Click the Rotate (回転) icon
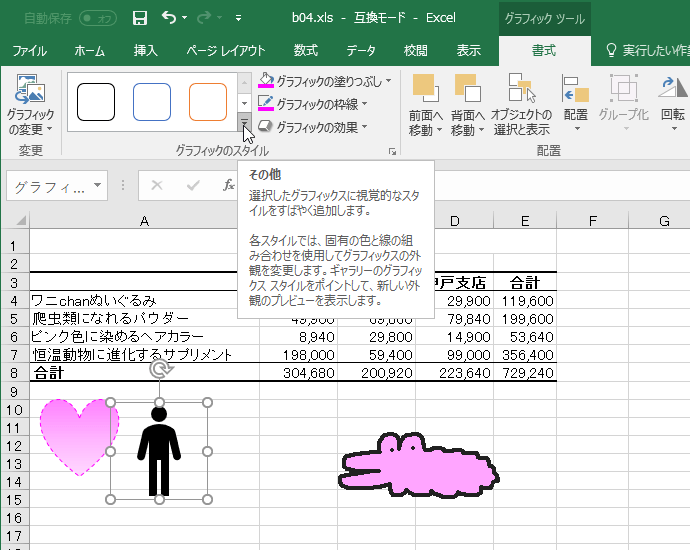 673,92
